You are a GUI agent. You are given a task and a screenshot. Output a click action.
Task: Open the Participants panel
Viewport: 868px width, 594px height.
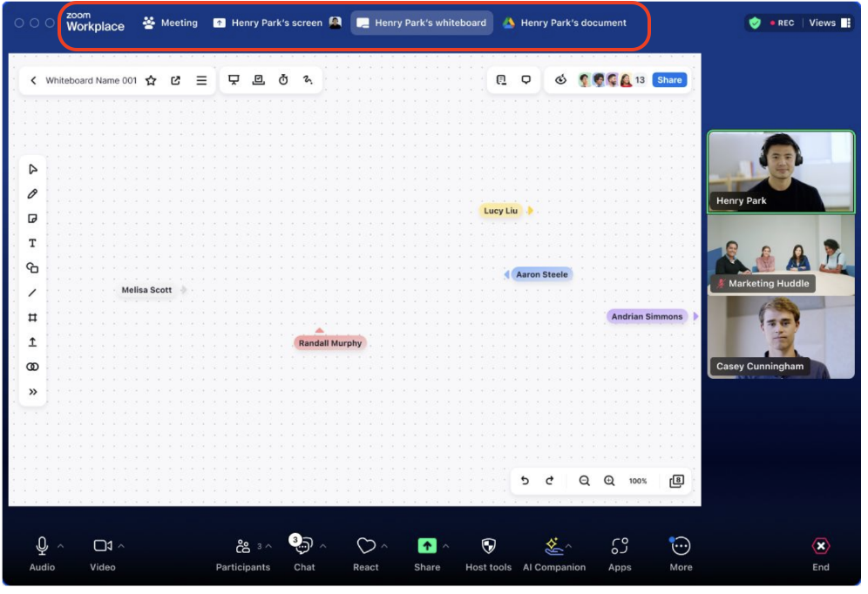[243, 554]
